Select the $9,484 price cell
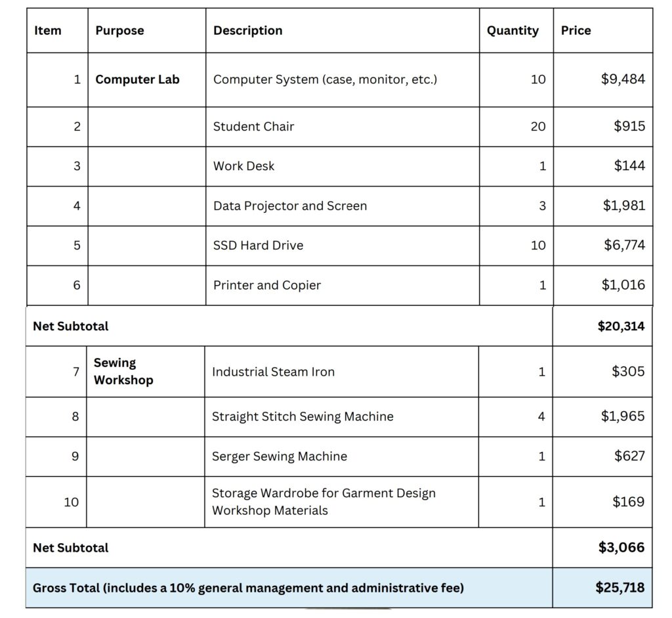The image size is (672, 618). tap(603, 79)
